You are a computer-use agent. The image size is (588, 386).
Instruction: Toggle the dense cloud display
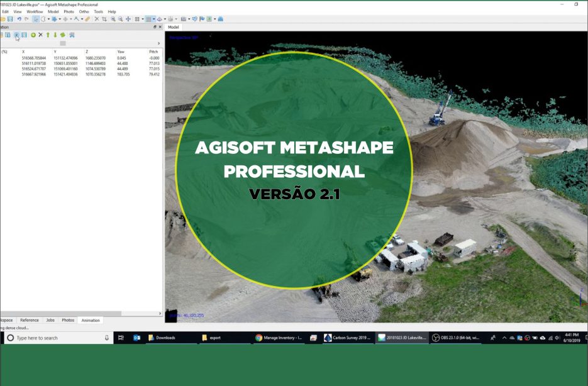click(x=148, y=19)
